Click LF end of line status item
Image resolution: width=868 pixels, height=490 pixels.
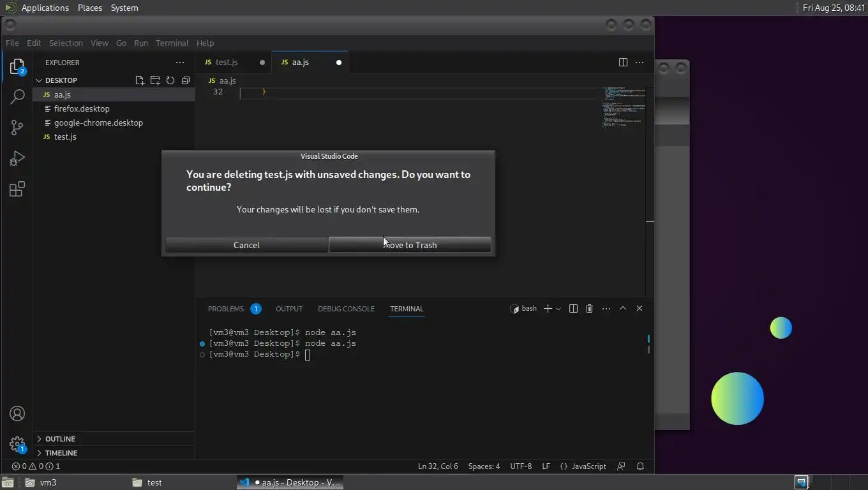tap(546, 466)
